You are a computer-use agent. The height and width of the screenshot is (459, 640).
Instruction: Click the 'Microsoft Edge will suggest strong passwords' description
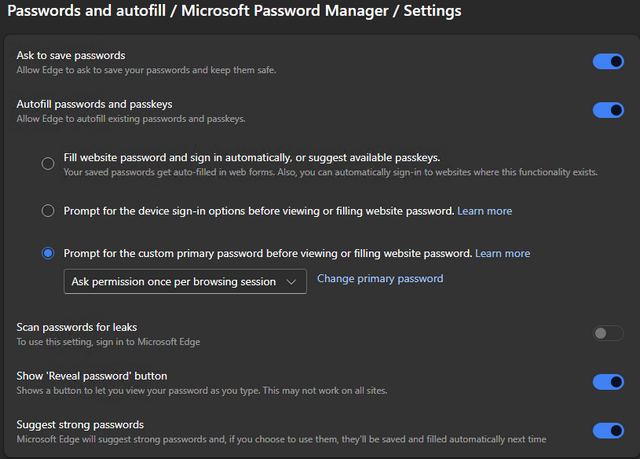point(281,439)
